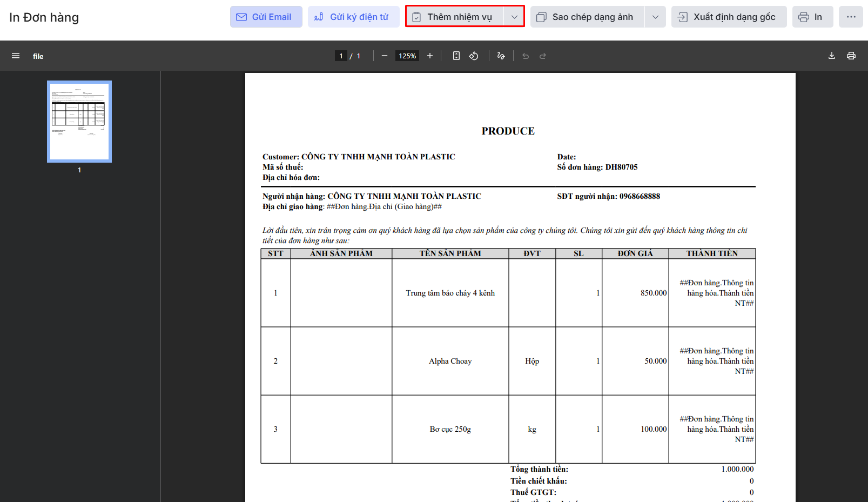Click the Gửi ký điện tử button
Screen dimensions: 868x502
click(353, 17)
